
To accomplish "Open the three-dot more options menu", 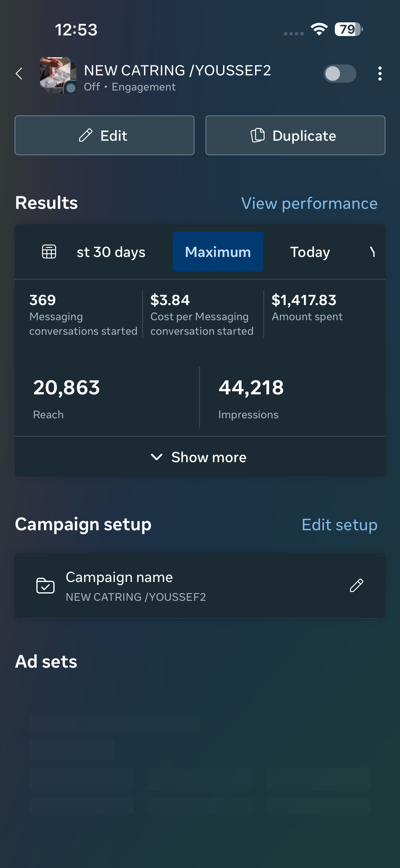I will tap(380, 74).
